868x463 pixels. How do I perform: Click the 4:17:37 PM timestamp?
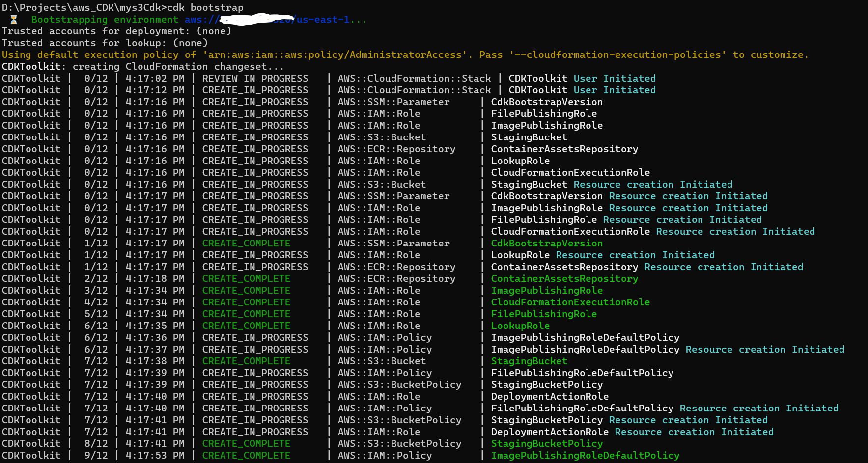155,350
